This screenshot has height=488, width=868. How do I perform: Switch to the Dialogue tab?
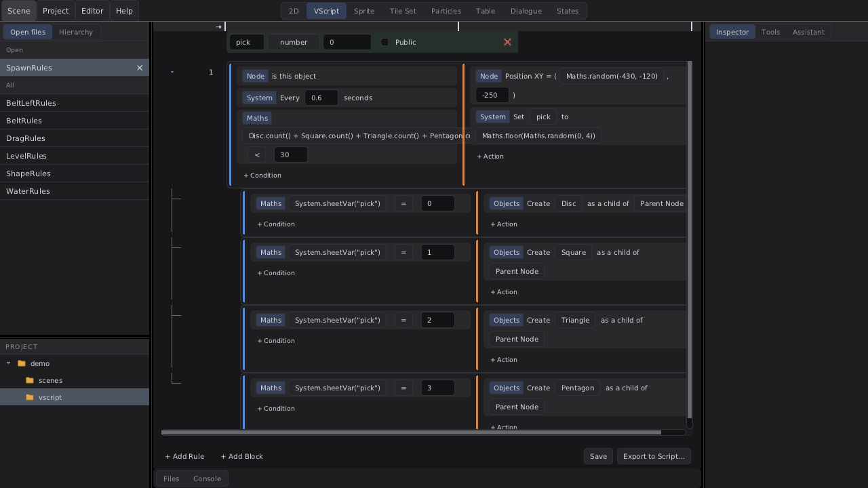tap(526, 11)
